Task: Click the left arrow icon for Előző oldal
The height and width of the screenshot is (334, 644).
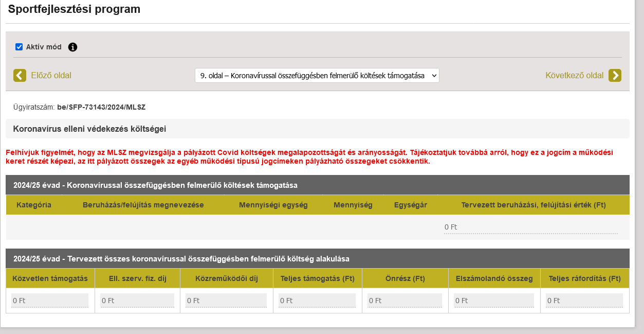Action: [x=20, y=76]
